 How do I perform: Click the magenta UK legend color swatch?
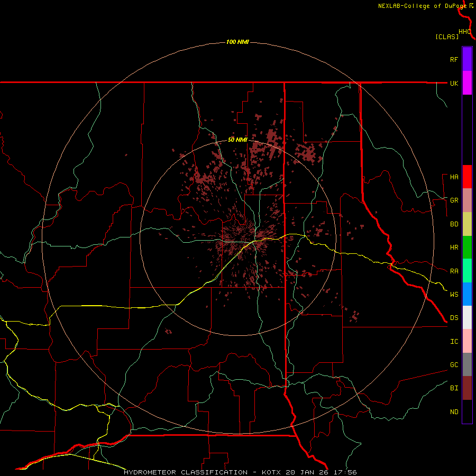click(467, 83)
